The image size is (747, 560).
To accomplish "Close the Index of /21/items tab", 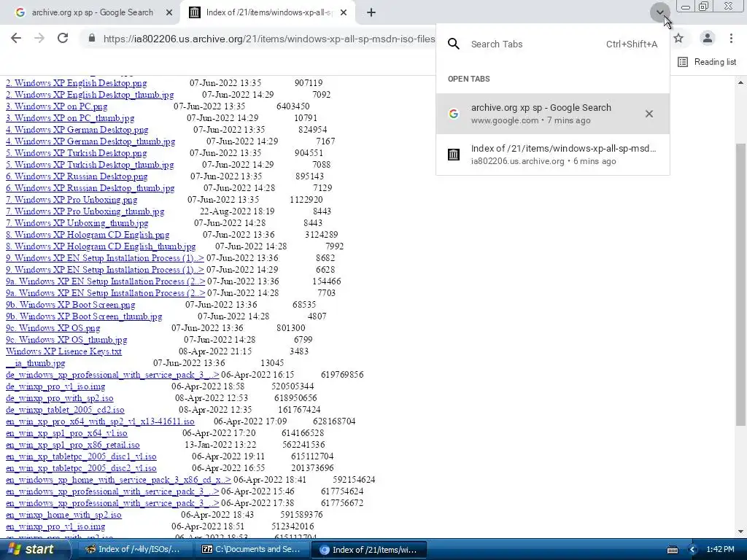I will 344,13.
